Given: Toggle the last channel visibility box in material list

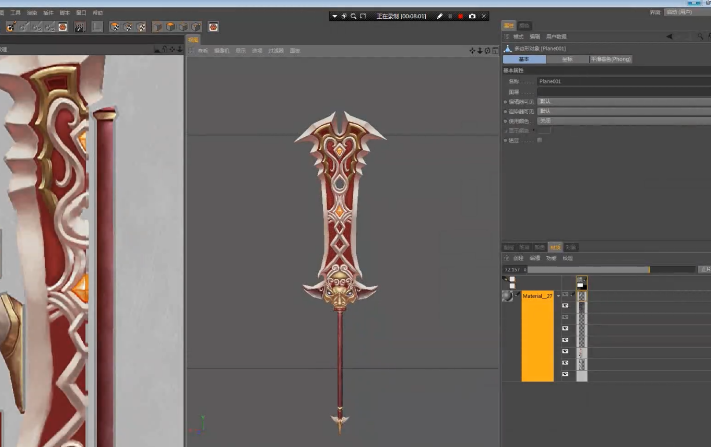Looking at the screenshot, I should pos(565,374).
